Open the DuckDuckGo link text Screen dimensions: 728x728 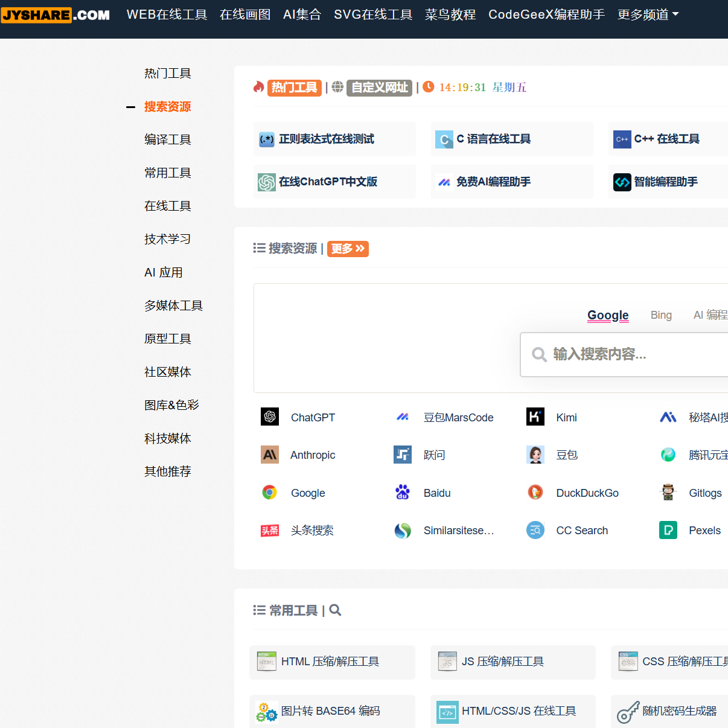click(x=587, y=493)
